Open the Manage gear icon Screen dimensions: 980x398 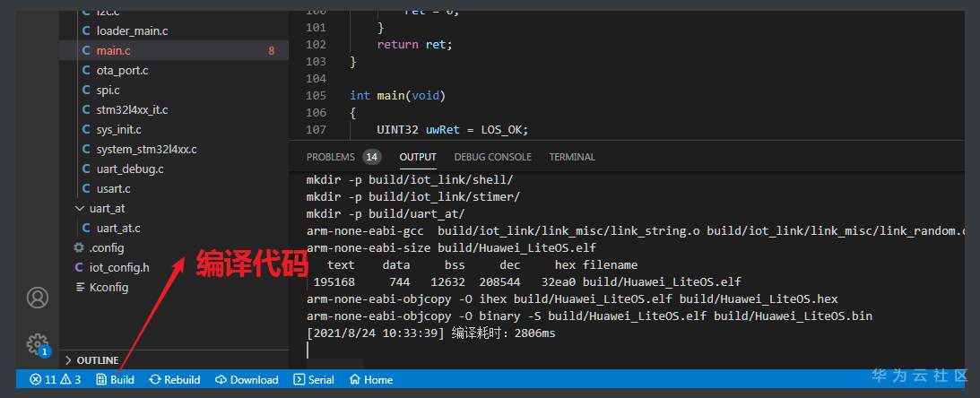pyautogui.click(x=38, y=344)
